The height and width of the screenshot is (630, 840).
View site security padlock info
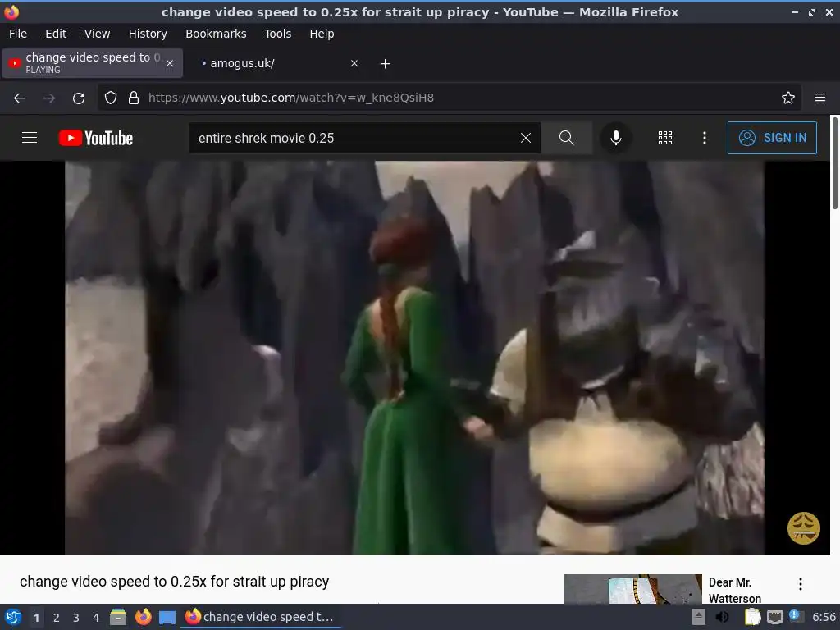(134, 98)
